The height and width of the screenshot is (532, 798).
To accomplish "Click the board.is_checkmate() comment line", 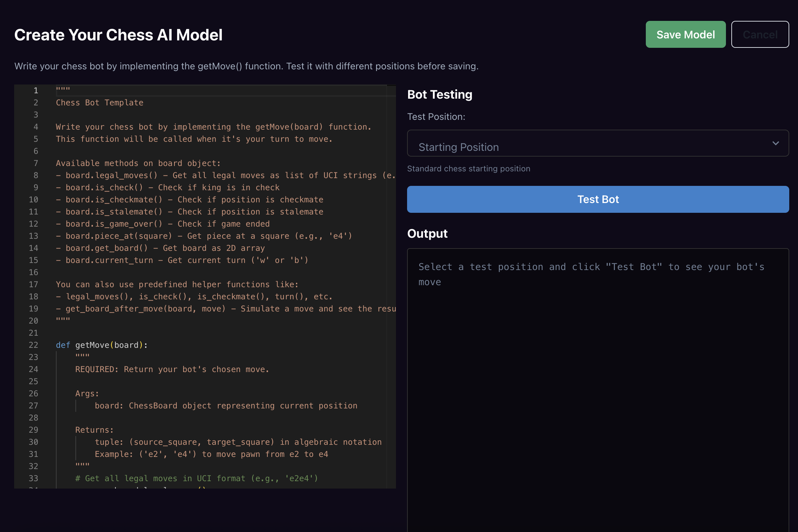I will point(190,200).
